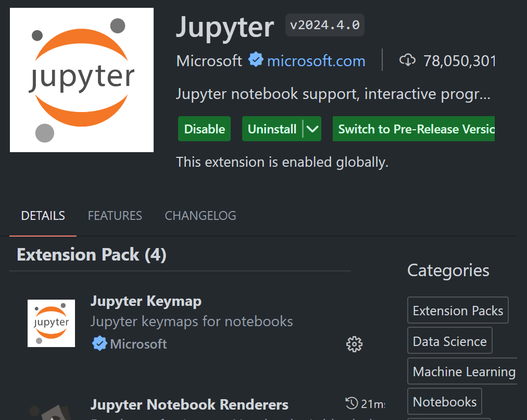Open the Jupyter Keymap manage gear
The image size is (527, 420).
pos(354,344)
